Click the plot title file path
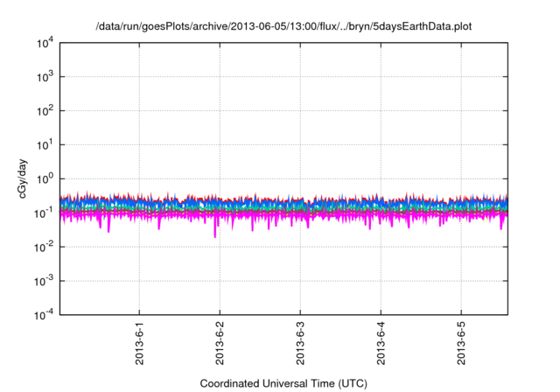Viewport: 560px width, 392px height. (x=283, y=26)
